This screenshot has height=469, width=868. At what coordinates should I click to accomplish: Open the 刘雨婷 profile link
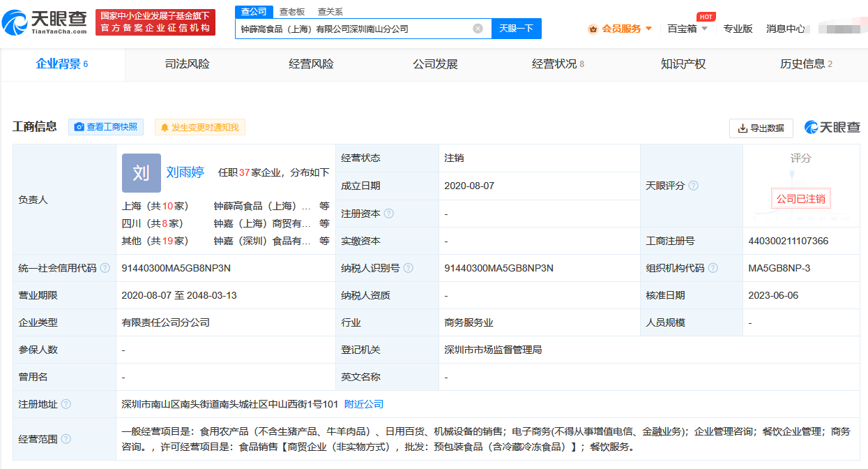pyautogui.click(x=185, y=172)
